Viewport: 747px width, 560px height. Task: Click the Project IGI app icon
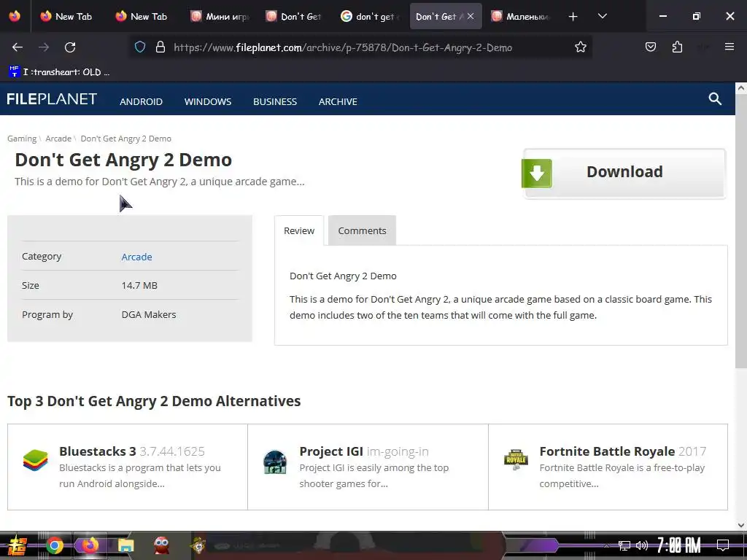coord(275,462)
